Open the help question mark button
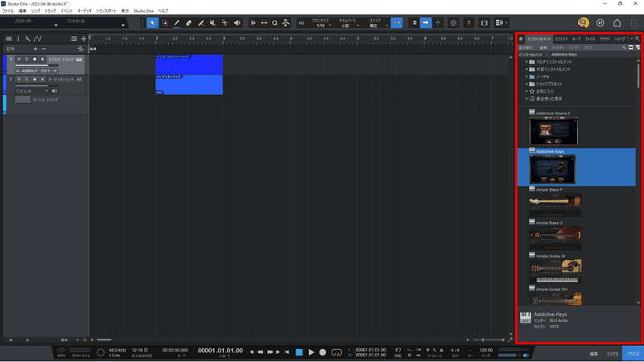 469,23
